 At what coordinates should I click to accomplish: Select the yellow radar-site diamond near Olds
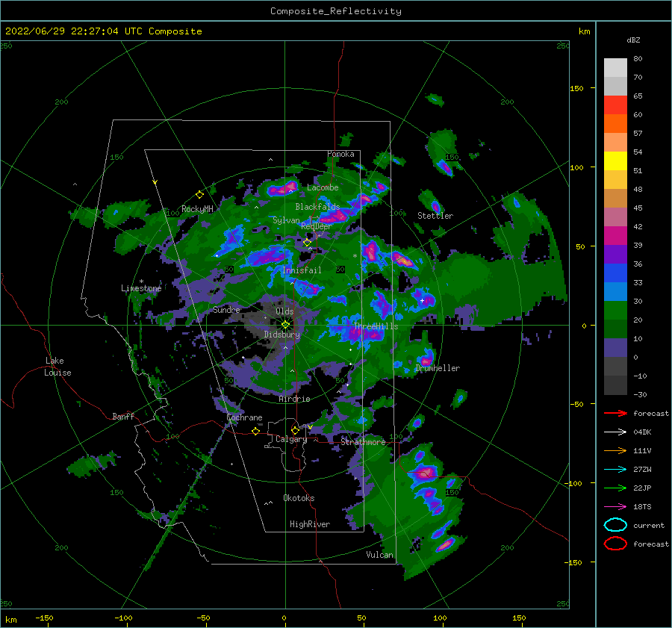coord(285,325)
